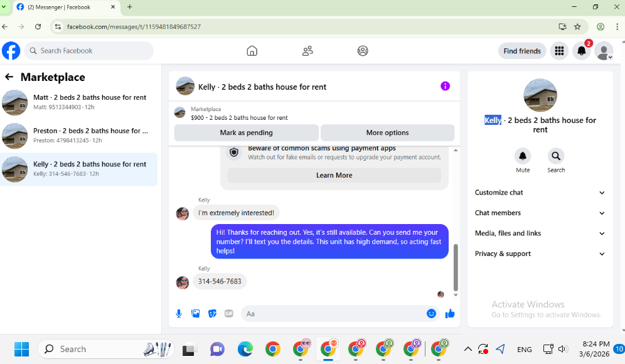Send a voice clip microphone icon
The image size is (625, 364).
click(179, 314)
